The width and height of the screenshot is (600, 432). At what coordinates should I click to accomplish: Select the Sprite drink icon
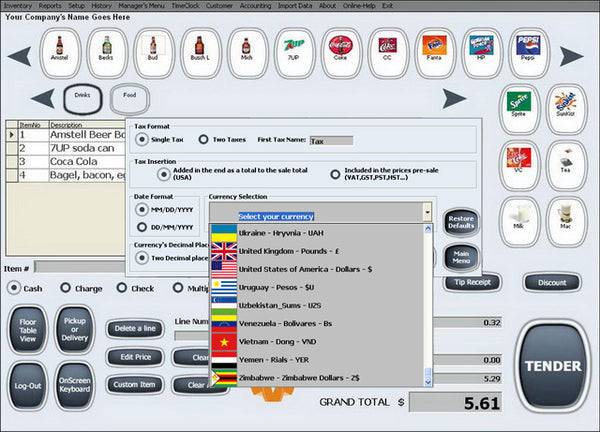(519, 109)
